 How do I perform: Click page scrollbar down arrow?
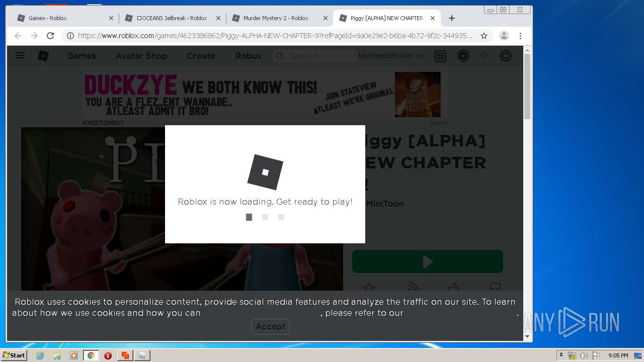click(x=527, y=336)
